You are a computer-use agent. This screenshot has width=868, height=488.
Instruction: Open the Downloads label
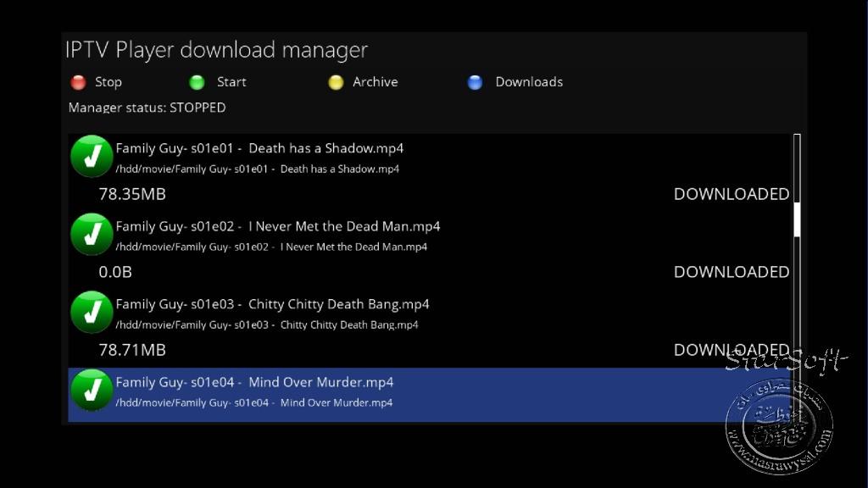pyautogui.click(x=529, y=82)
